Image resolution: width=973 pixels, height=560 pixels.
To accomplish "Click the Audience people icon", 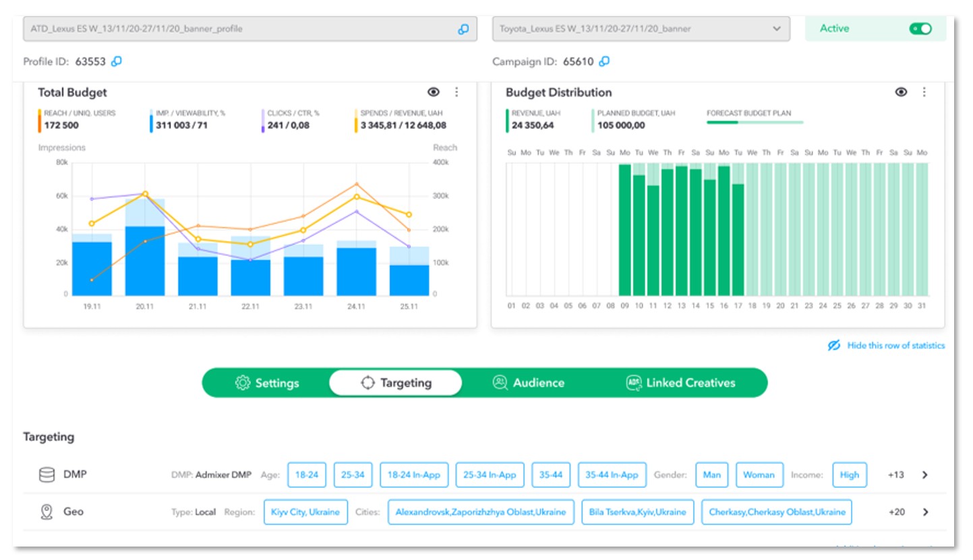I will [500, 383].
